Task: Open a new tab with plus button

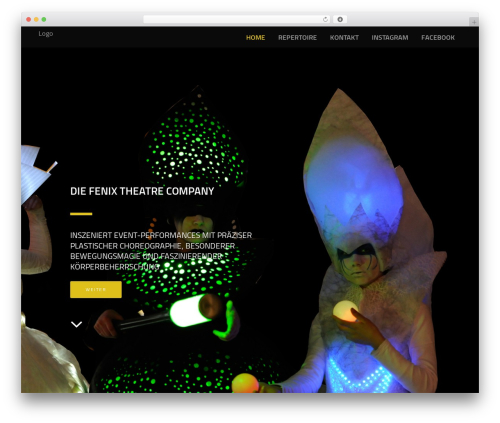Action: coord(474,22)
